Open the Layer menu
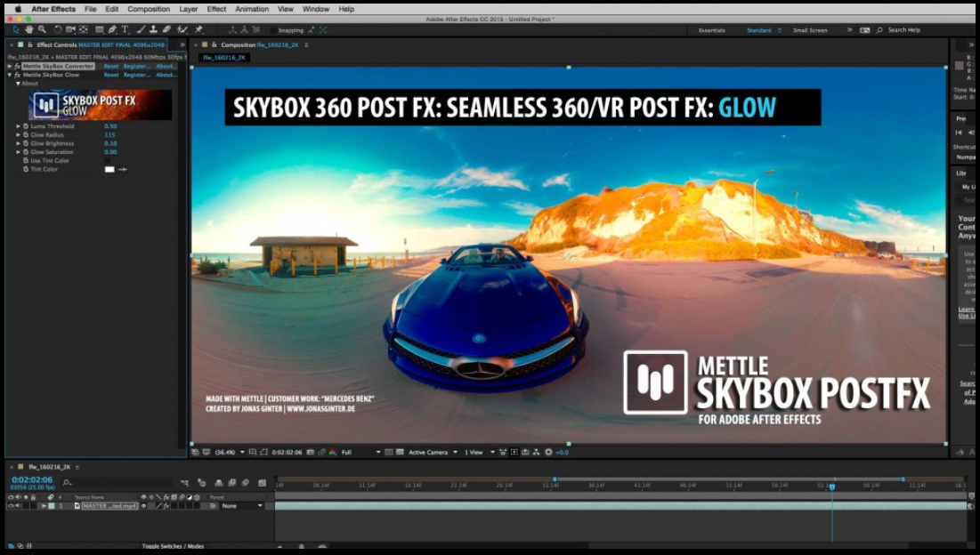Viewport: 980px width, 555px height. (188, 10)
